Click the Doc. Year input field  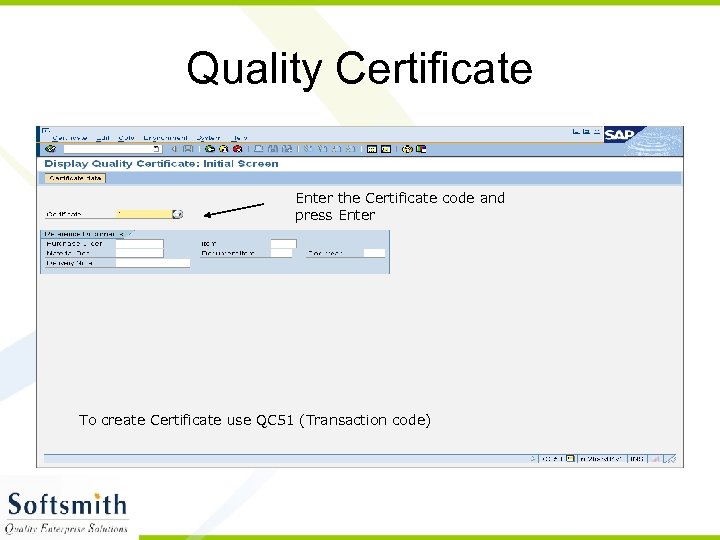point(374,253)
